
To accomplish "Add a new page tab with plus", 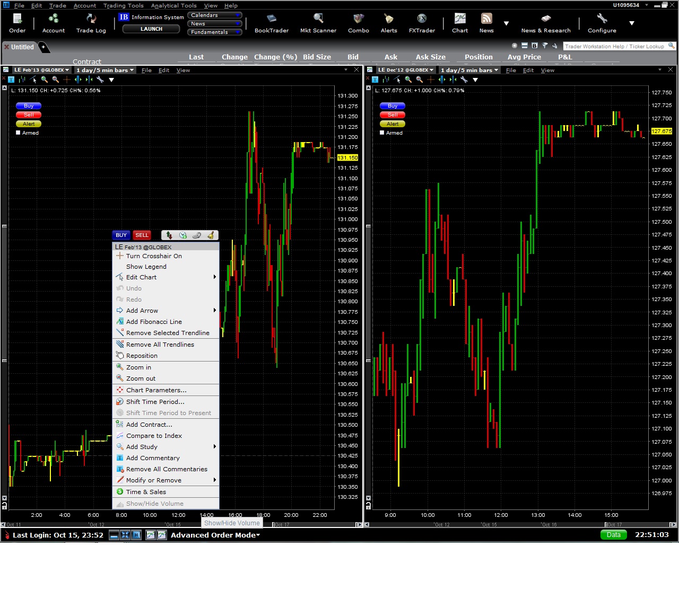I will click(x=43, y=47).
